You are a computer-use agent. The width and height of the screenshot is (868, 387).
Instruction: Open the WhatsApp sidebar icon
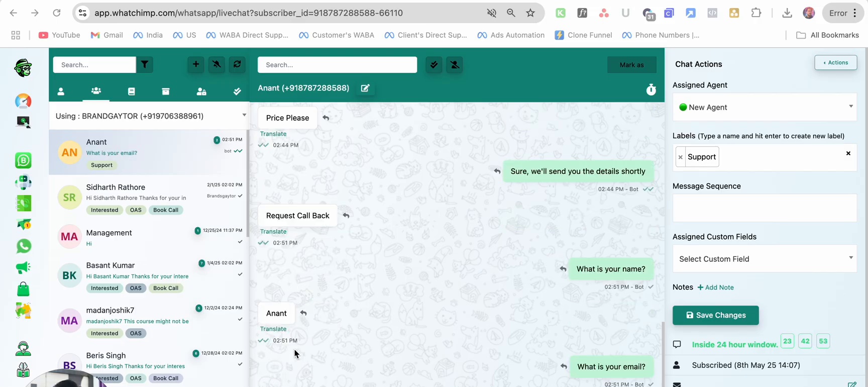pos(23,246)
